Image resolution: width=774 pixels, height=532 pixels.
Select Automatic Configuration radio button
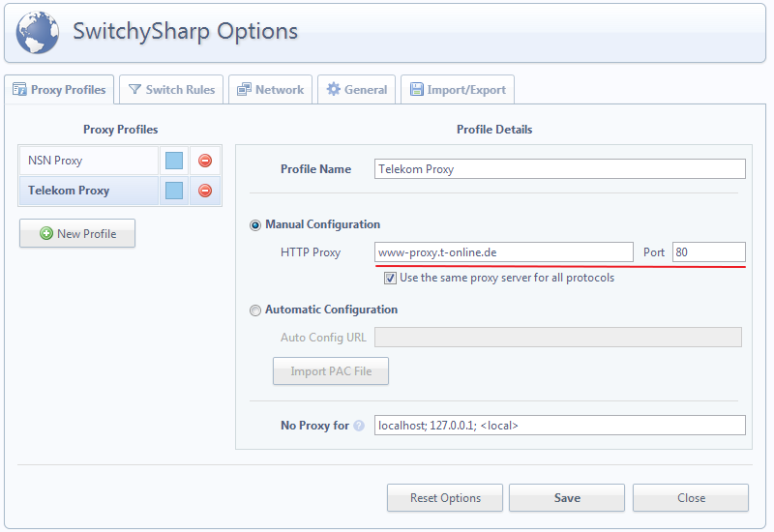[255, 310]
